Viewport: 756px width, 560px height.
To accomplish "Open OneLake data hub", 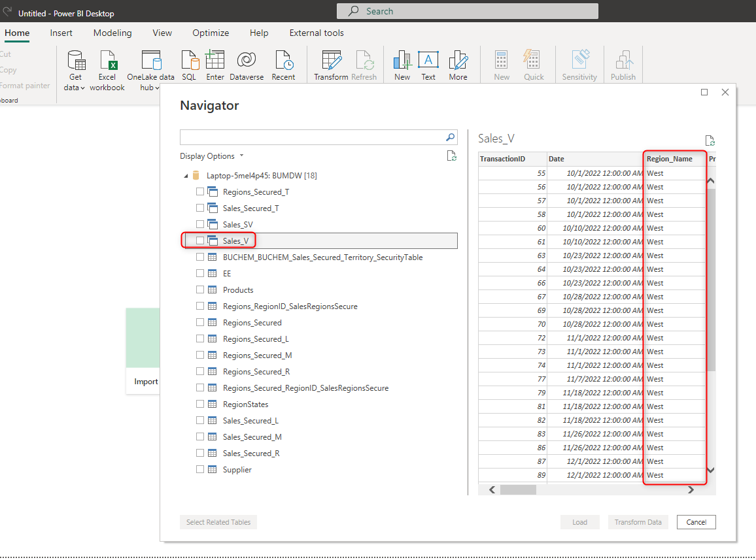I will click(150, 70).
